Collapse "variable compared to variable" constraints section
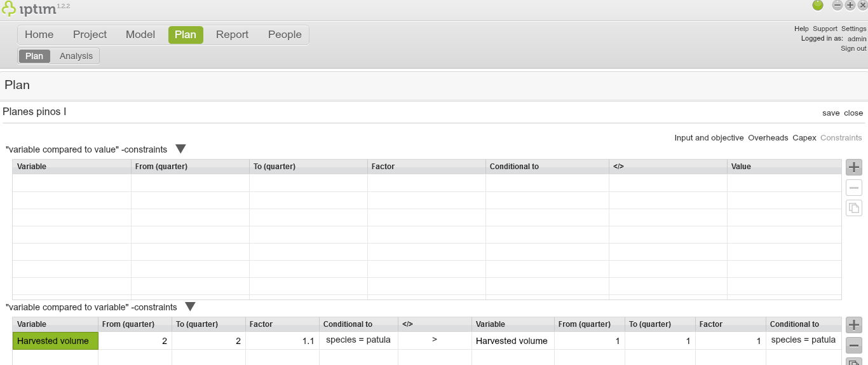868x365 pixels. [190, 307]
